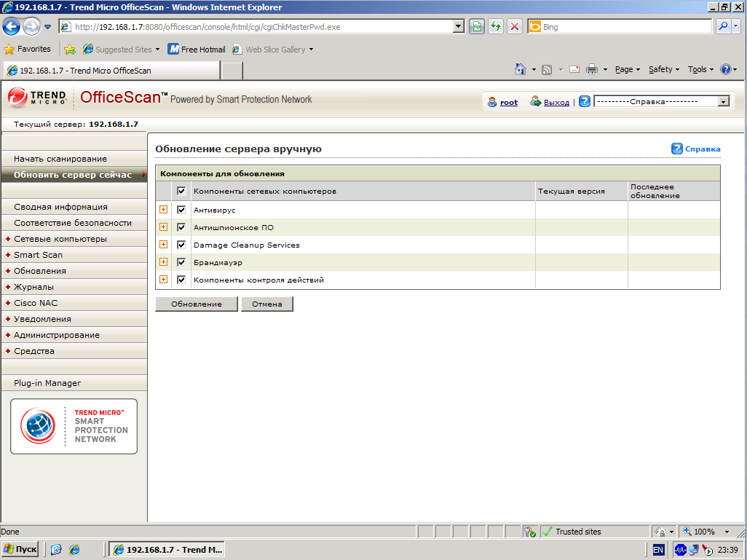Stop loading with the red X icon

point(515,27)
